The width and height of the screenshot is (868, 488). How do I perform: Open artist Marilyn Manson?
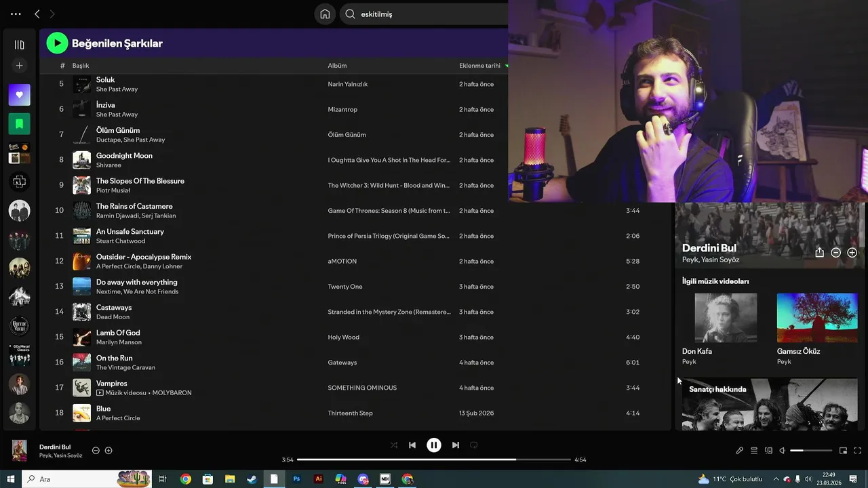(120, 342)
